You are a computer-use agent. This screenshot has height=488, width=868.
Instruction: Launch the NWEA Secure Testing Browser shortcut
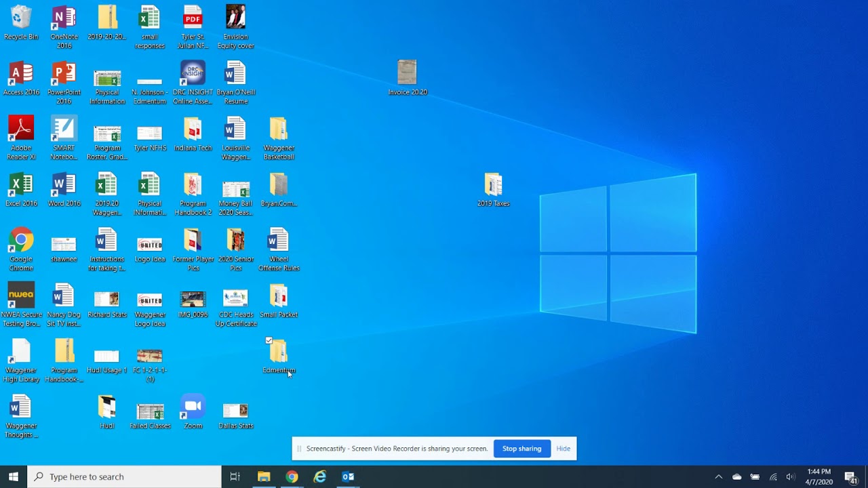[x=21, y=305]
